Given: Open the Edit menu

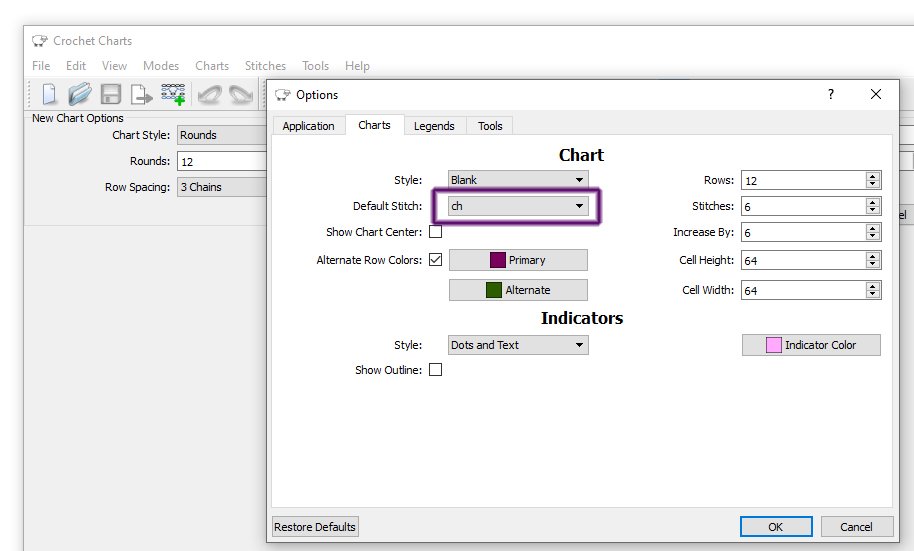Looking at the screenshot, I should [76, 66].
